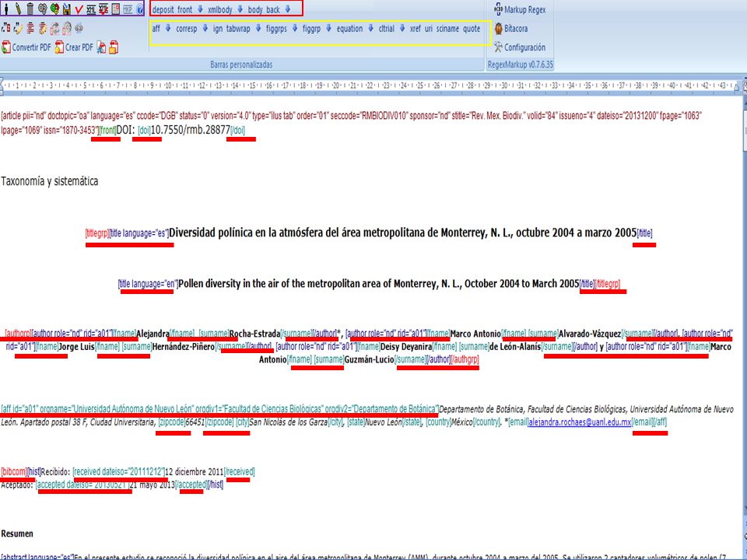Click the trash can delete icon

(x=30, y=9)
